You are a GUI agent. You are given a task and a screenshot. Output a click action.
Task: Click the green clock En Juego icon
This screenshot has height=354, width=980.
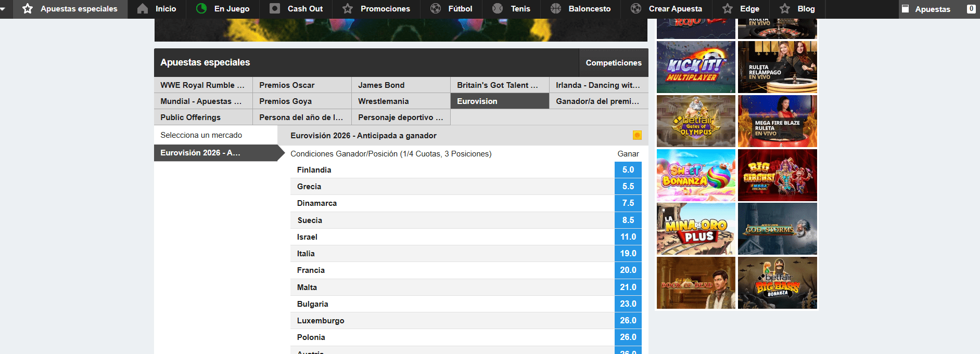click(201, 8)
